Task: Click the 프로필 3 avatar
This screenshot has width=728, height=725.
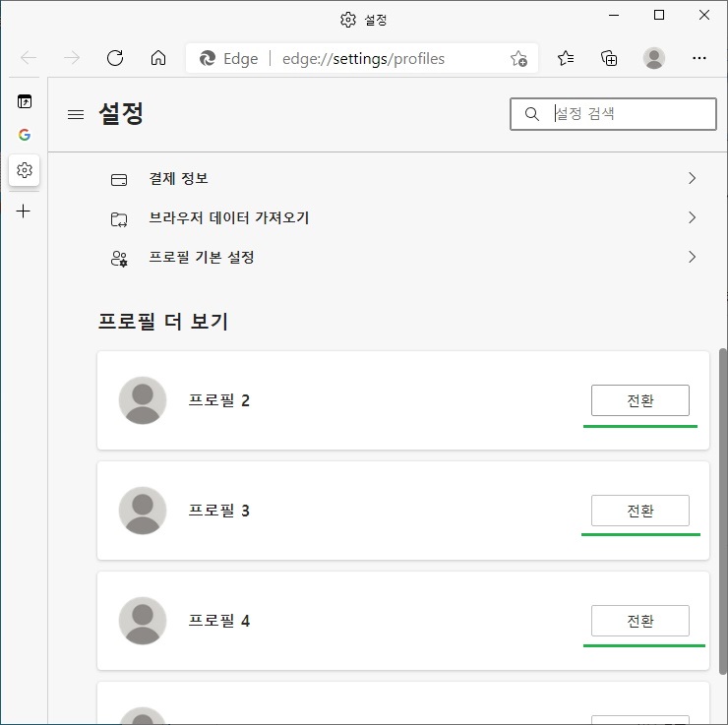Action: [x=143, y=511]
